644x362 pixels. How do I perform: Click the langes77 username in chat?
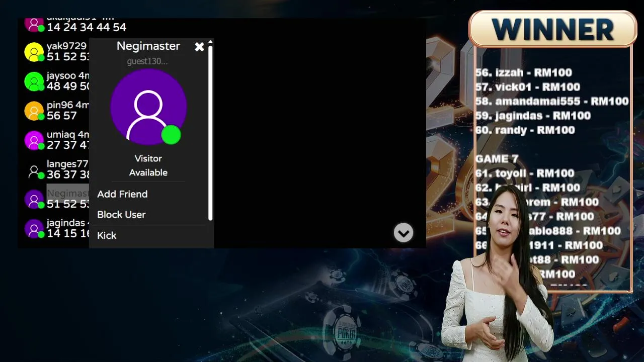click(67, 164)
